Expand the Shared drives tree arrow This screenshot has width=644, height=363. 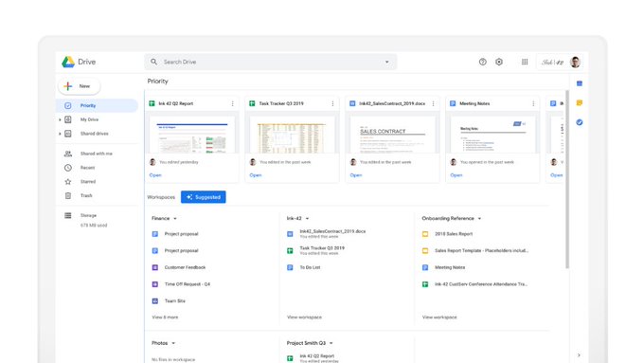click(60, 134)
